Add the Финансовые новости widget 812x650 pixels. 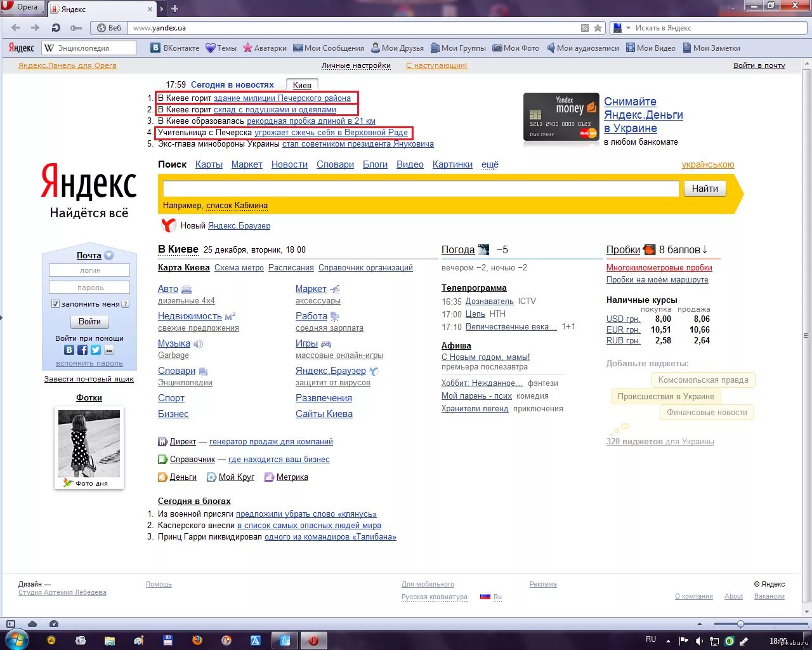(x=707, y=413)
